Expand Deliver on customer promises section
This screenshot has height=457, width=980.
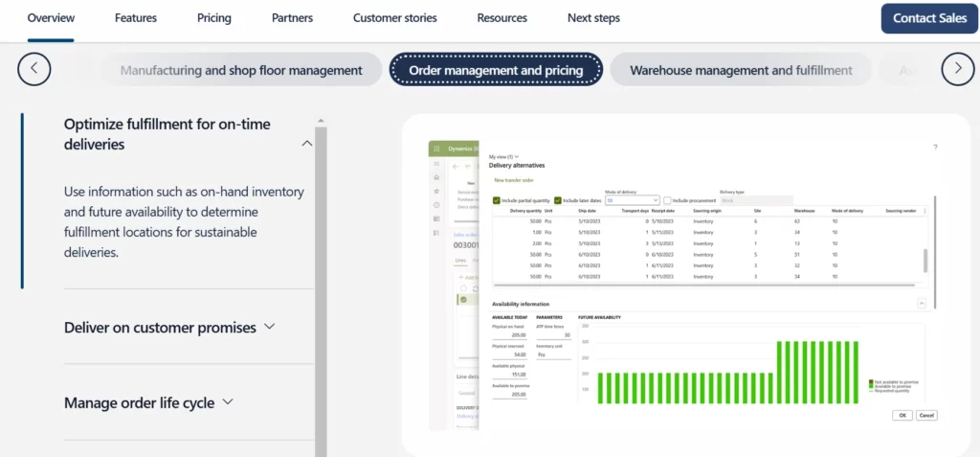tap(269, 326)
